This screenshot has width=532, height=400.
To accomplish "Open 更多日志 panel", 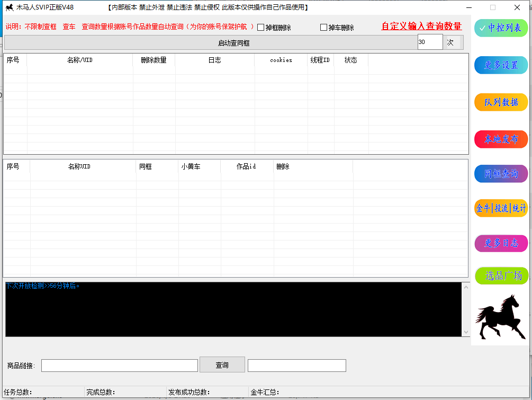I will point(501,243).
